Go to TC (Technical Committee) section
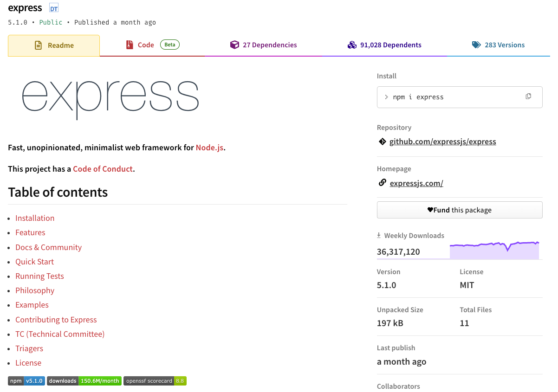558x392 pixels. 60,334
